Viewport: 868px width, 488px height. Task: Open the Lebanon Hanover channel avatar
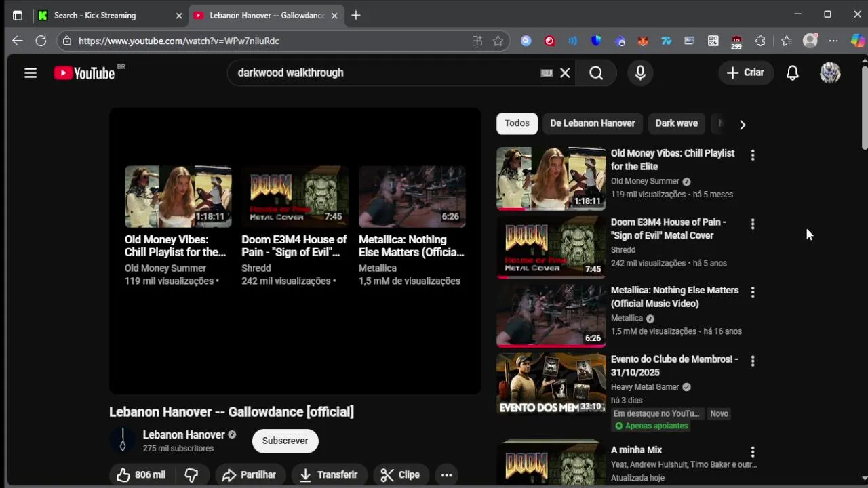click(x=123, y=441)
